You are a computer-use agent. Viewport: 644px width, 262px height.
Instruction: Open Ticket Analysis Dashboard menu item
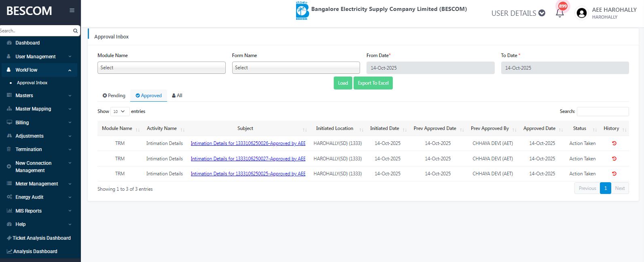click(39, 238)
